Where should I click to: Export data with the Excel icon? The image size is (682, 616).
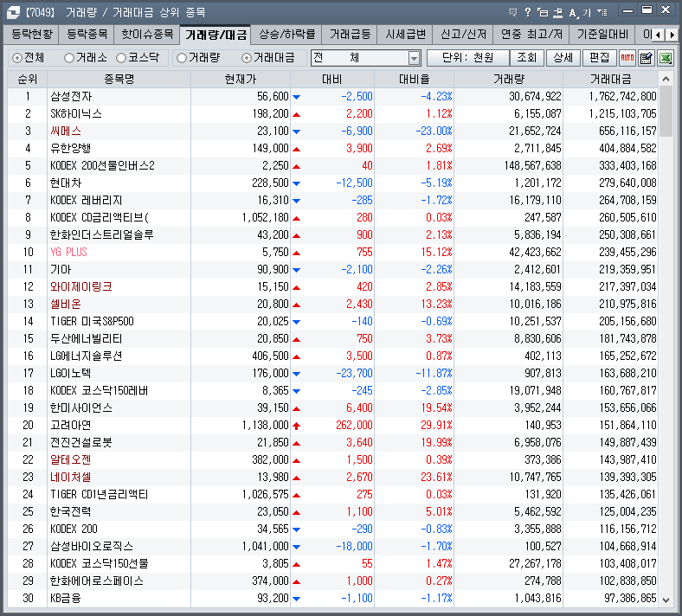(x=666, y=58)
